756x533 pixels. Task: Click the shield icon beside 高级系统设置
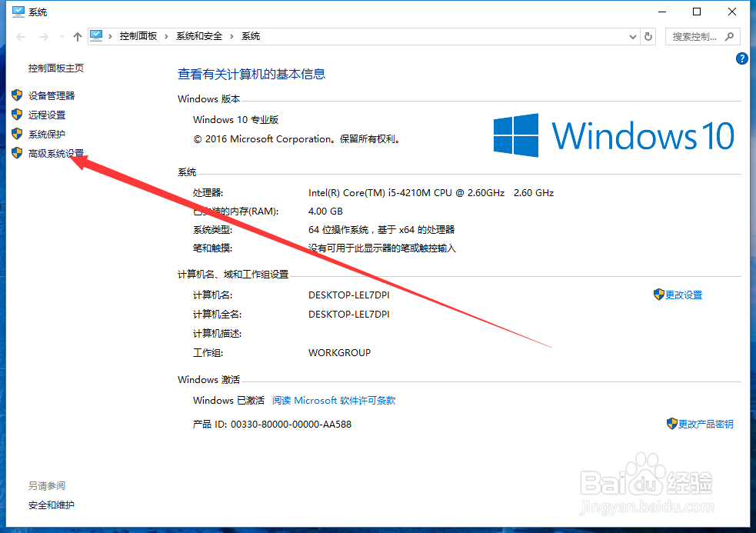pos(17,153)
